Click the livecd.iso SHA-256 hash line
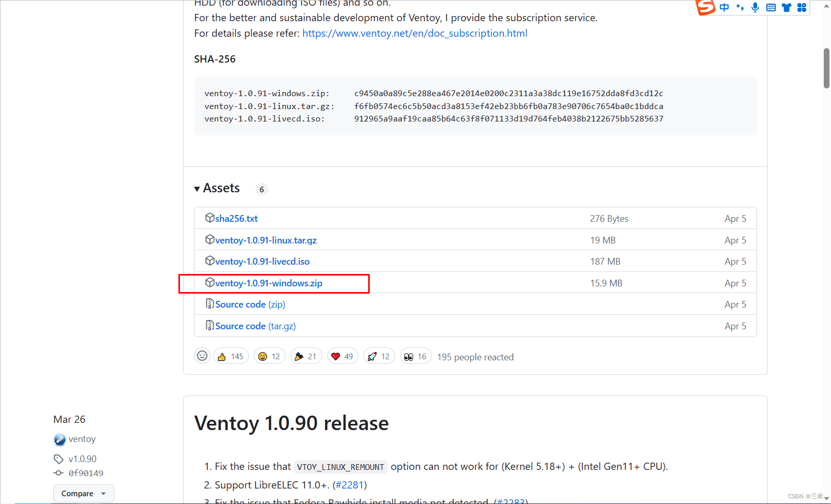The width and height of the screenshot is (831, 504). point(434,119)
